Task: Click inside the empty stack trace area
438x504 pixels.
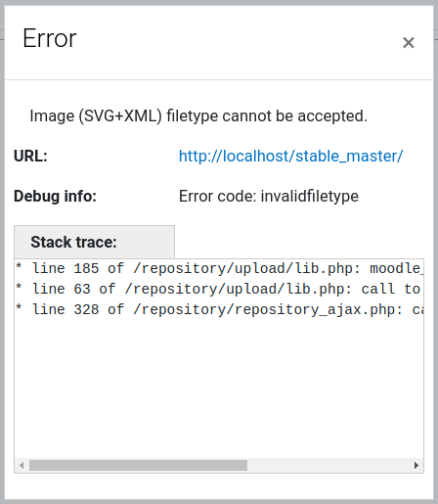Action: tap(219, 389)
